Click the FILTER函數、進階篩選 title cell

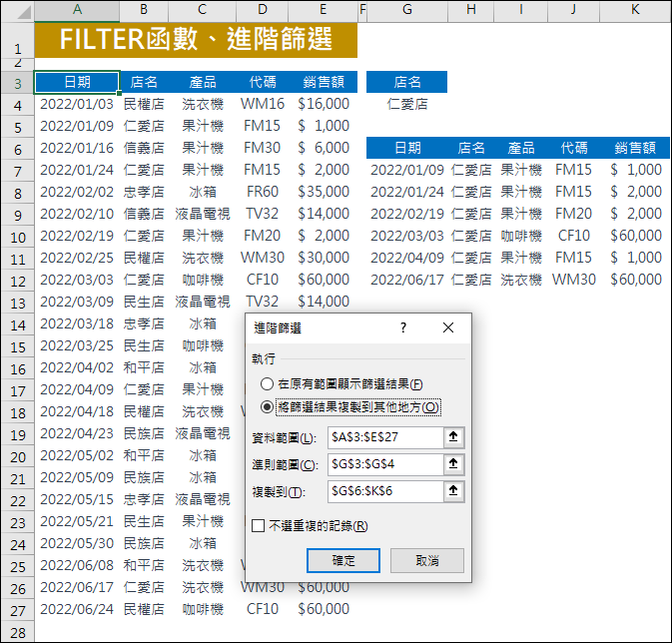(196, 40)
